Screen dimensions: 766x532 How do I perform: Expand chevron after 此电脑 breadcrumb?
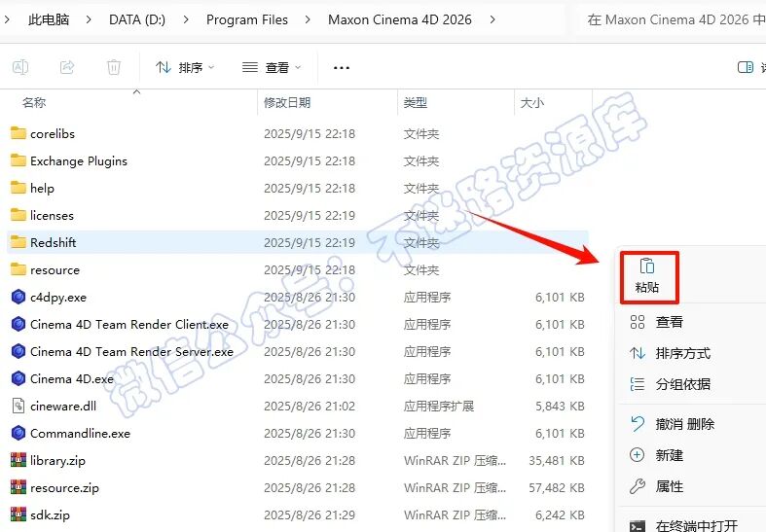coord(89,19)
